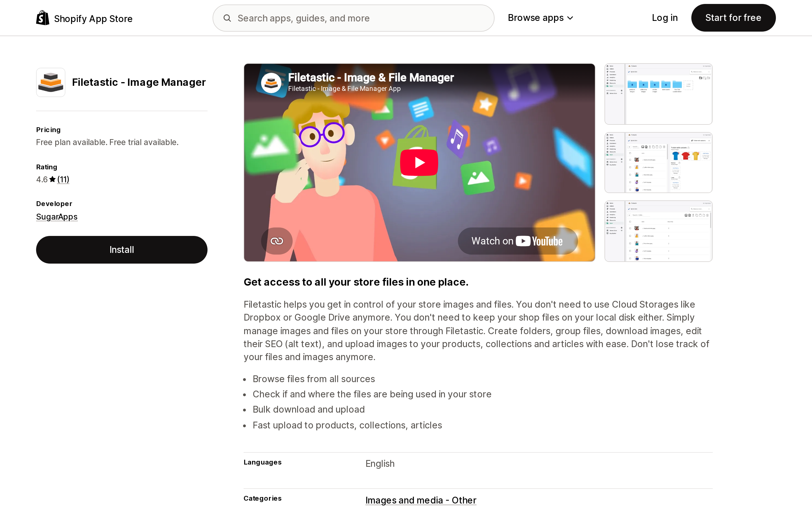The height and width of the screenshot is (508, 812).
Task: Focus the search apps input field
Action: click(x=353, y=18)
